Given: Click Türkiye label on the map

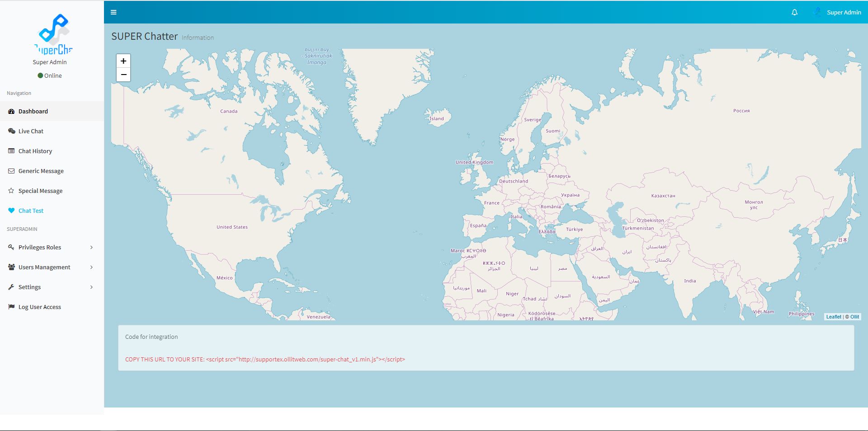Looking at the screenshot, I should (x=575, y=229).
